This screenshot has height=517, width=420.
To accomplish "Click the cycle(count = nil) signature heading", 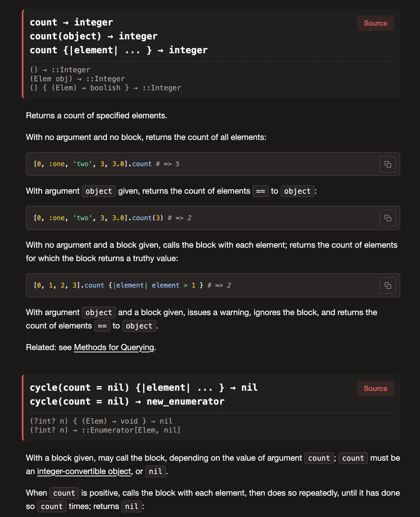I will coord(144,387).
